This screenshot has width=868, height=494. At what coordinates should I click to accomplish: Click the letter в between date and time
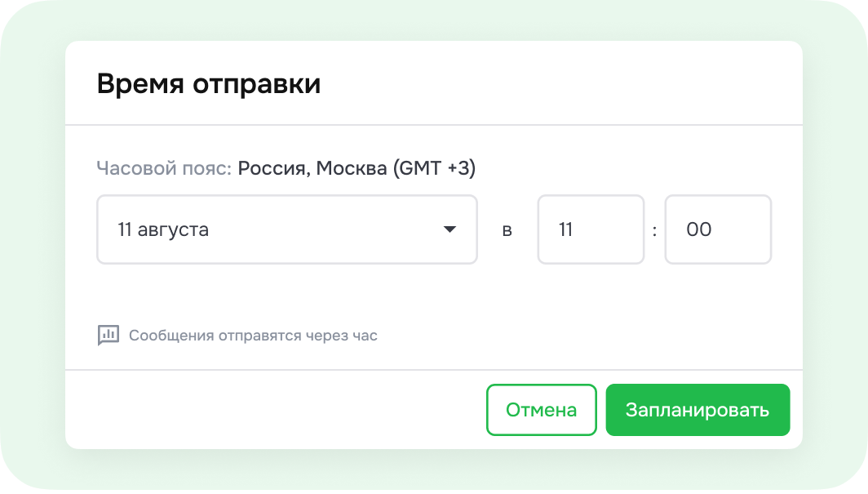507,229
